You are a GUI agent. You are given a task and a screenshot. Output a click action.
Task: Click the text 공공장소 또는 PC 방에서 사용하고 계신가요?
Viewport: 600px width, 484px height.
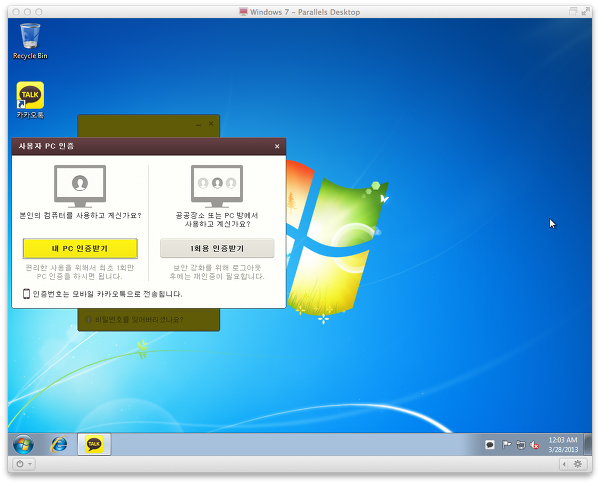coord(217,220)
